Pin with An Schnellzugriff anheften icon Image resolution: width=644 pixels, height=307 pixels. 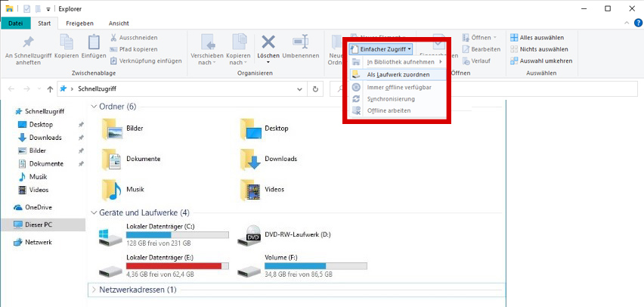pyautogui.click(x=27, y=43)
